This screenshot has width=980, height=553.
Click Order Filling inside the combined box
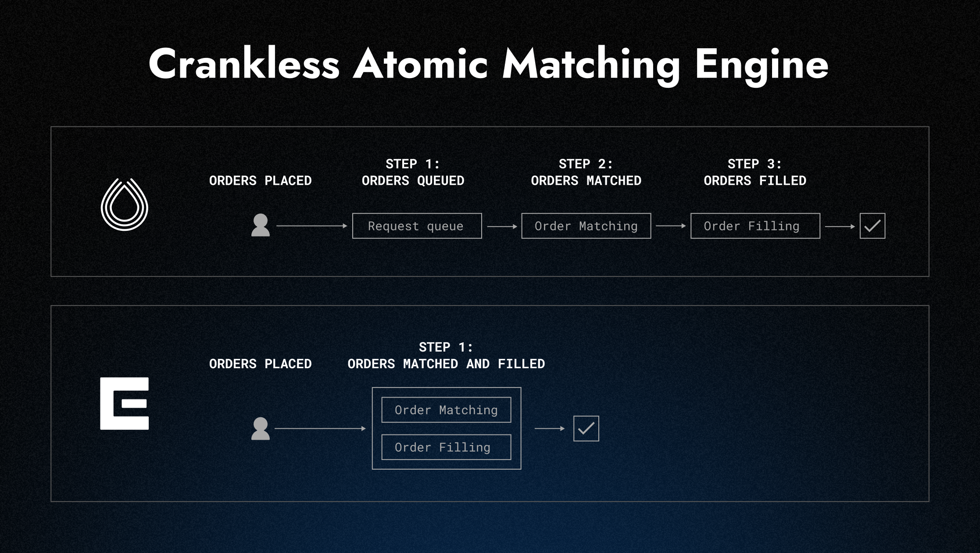pyautogui.click(x=446, y=447)
